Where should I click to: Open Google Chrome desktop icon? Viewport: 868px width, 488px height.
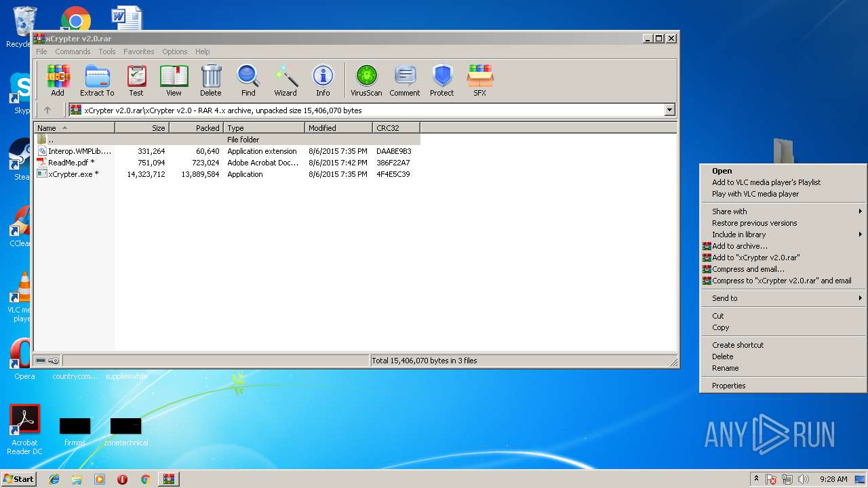[76, 20]
